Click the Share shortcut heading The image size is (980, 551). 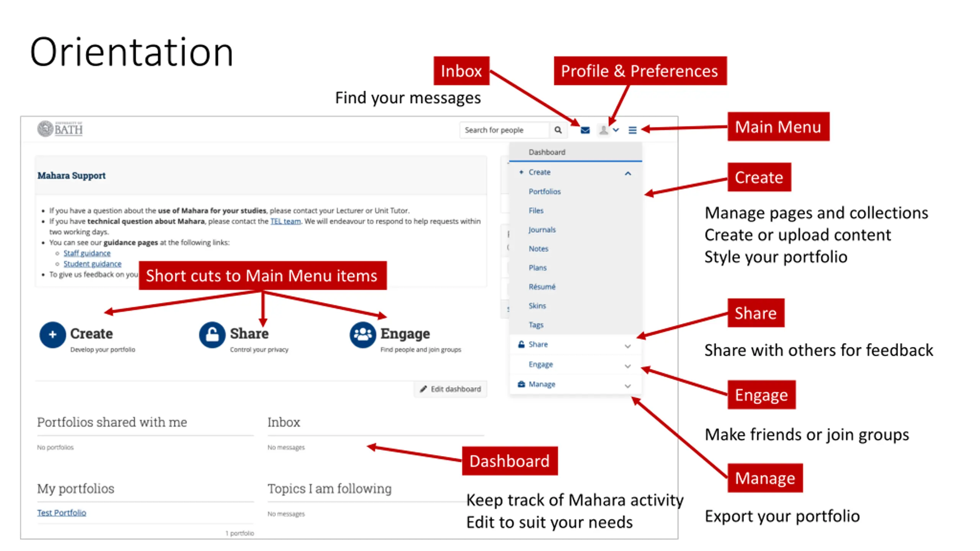[249, 333]
